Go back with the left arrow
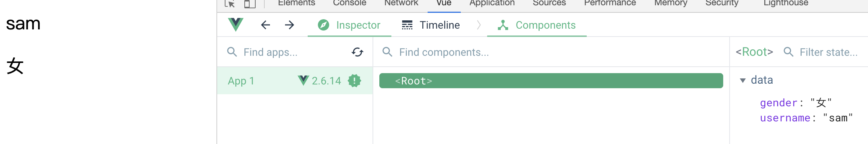 (x=265, y=25)
